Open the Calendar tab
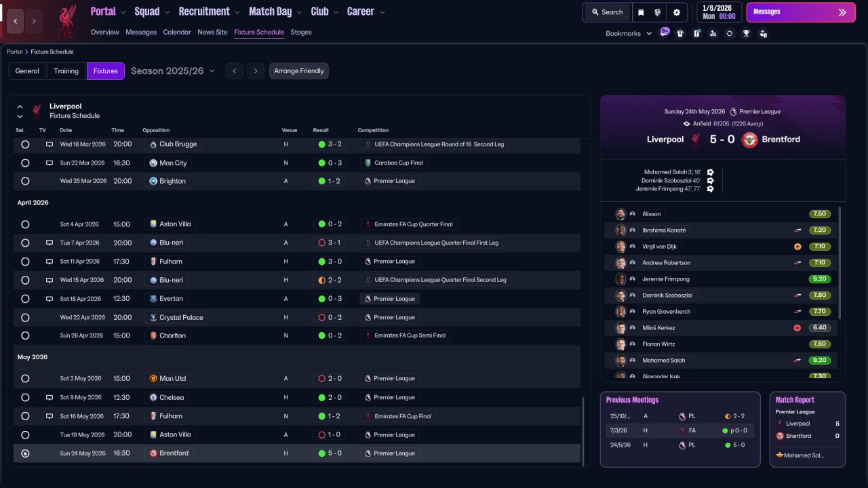This screenshot has width=868, height=488. click(177, 32)
